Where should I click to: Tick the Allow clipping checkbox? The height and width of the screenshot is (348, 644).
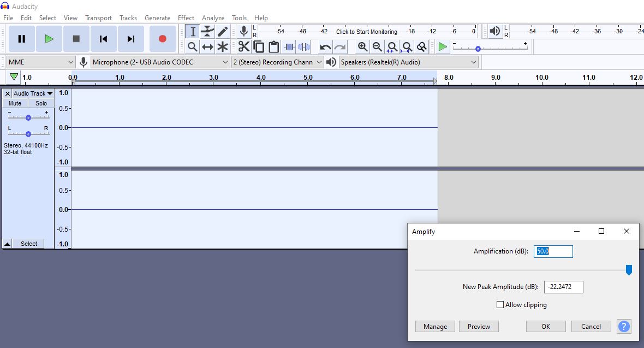tap(500, 305)
